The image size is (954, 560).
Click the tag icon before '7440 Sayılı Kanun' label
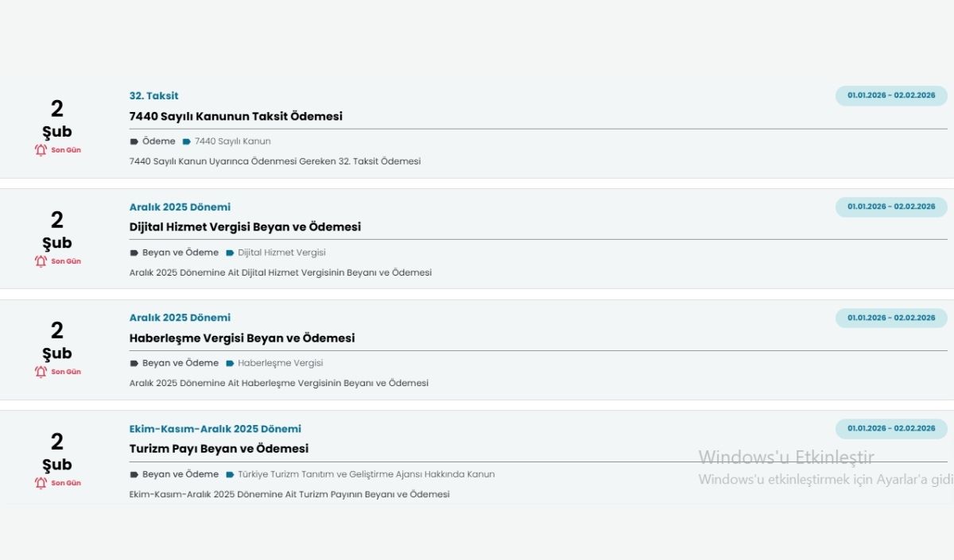187,141
